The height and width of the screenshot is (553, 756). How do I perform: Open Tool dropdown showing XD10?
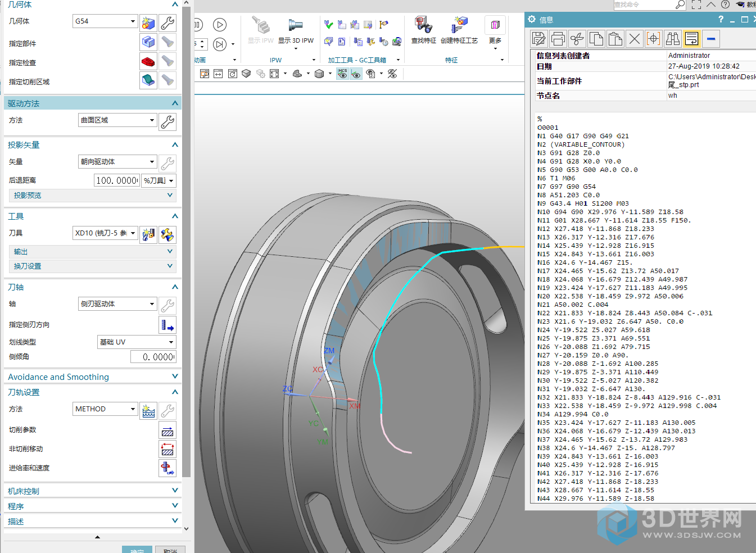105,233
